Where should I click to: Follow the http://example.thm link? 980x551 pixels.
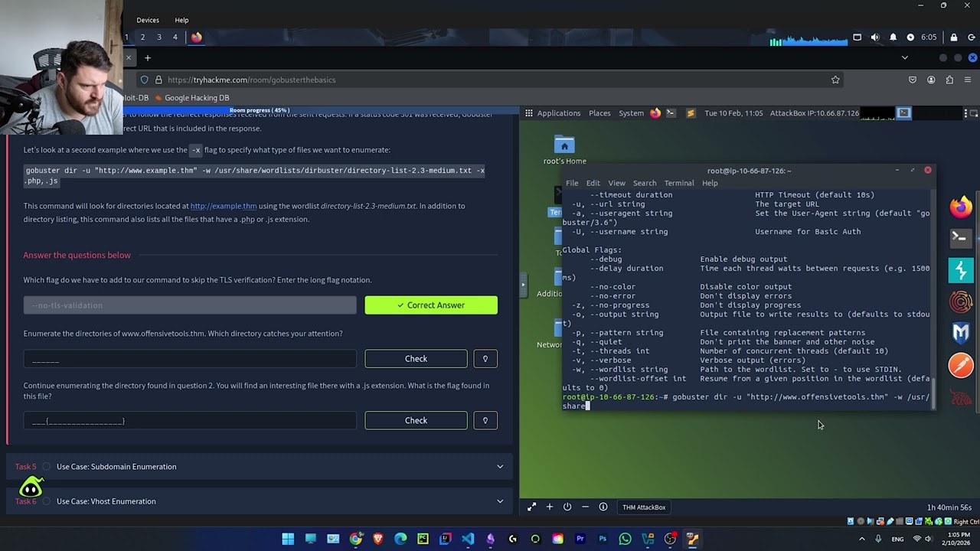tap(224, 206)
